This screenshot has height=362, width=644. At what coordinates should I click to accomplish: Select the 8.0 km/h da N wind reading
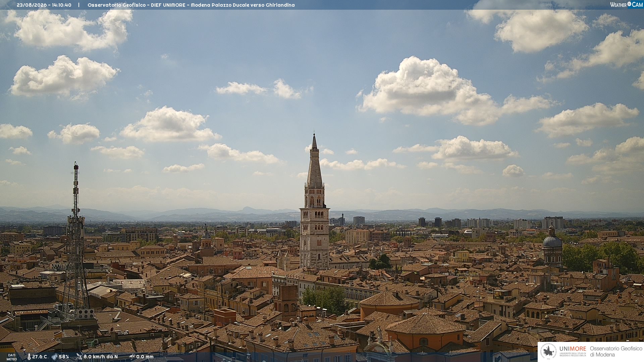point(101,357)
